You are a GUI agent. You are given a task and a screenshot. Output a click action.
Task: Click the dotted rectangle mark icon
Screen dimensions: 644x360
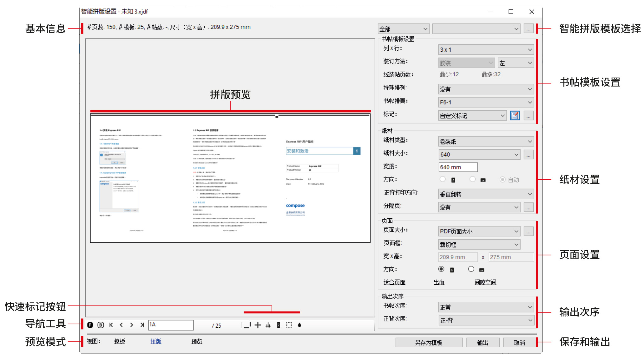[x=289, y=325]
